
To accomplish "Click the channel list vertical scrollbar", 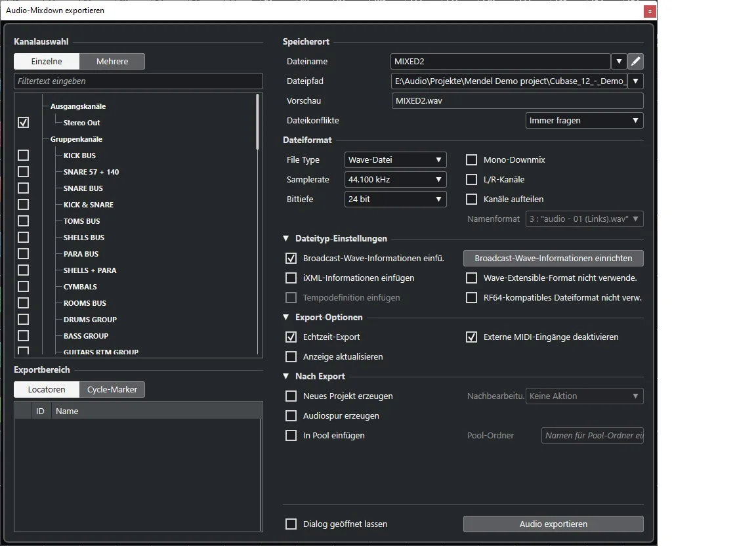I will [x=257, y=121].
